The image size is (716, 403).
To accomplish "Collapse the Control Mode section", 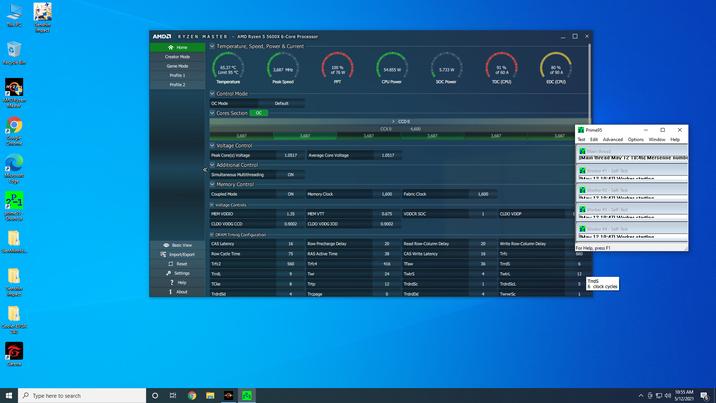I will pos(212,94).
